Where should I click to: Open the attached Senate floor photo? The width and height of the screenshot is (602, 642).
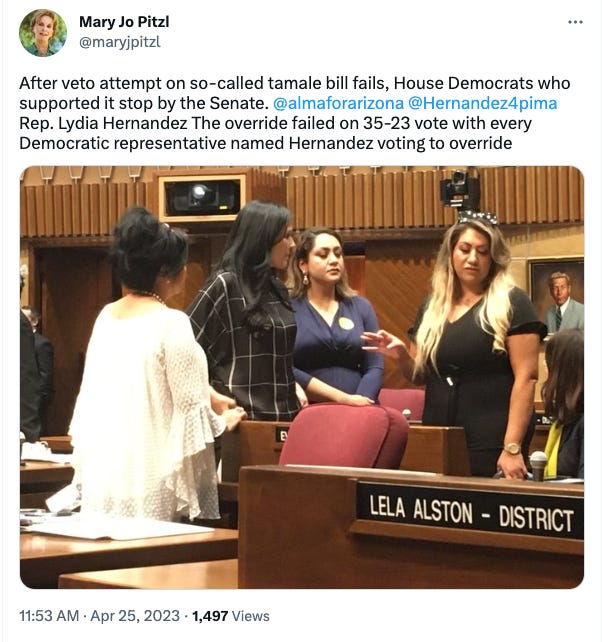pos(302,377)
